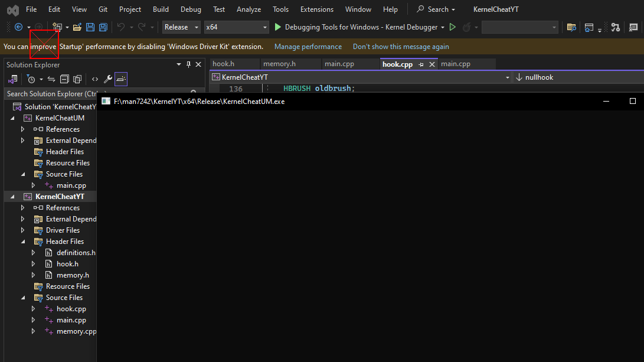
Task: Collapse Header Files under KernelCheatYT
Action: tap(23, 242)
